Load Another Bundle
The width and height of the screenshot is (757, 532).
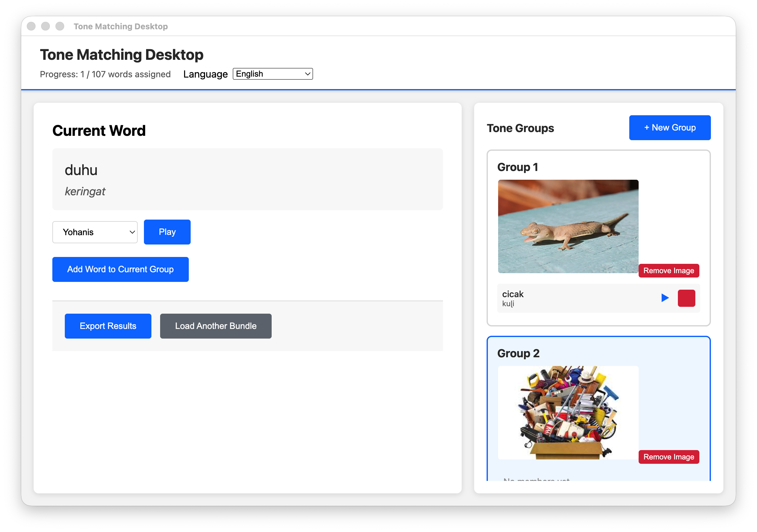click(215, 326)
